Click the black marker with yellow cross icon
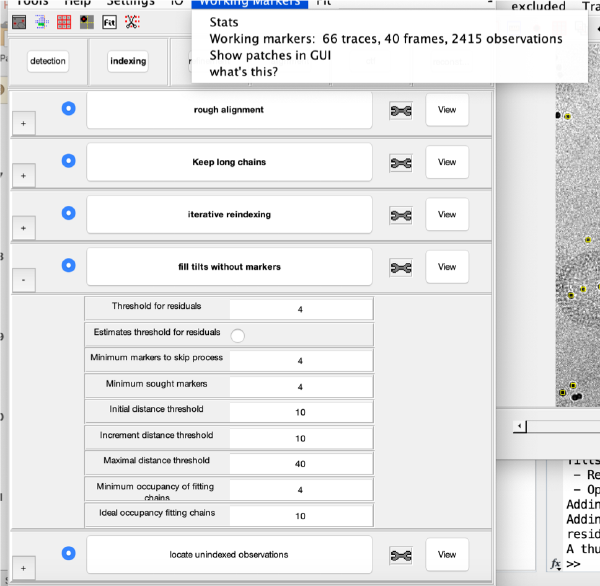The height and width of the screenshot is (586, 600). click(87, 22)
